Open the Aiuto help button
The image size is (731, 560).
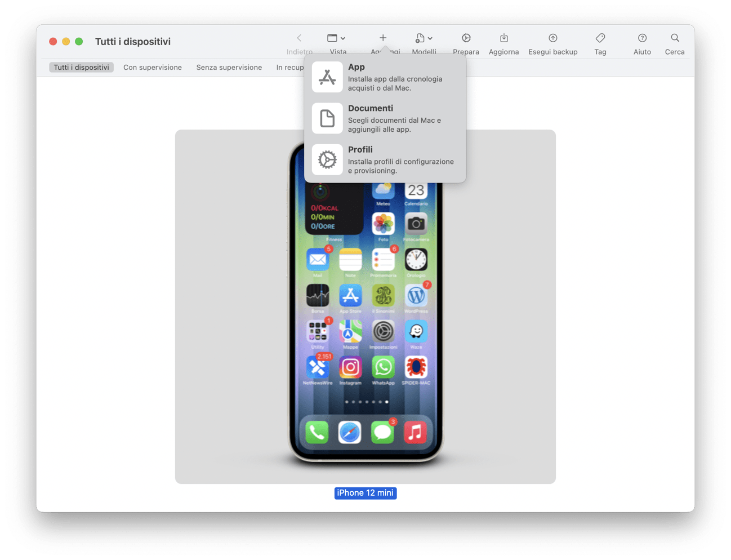[x=642, y=38]
